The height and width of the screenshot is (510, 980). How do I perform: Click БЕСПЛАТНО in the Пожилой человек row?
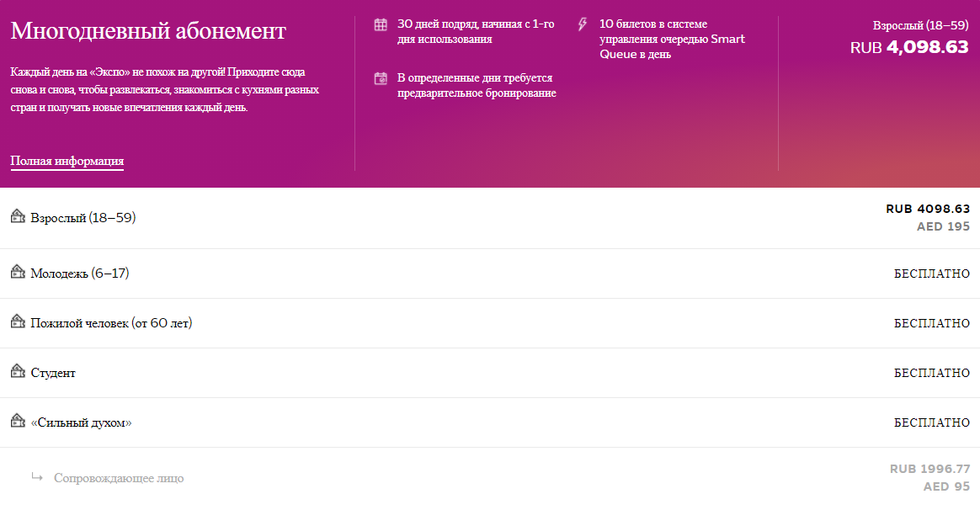click(x=932, y=323)
